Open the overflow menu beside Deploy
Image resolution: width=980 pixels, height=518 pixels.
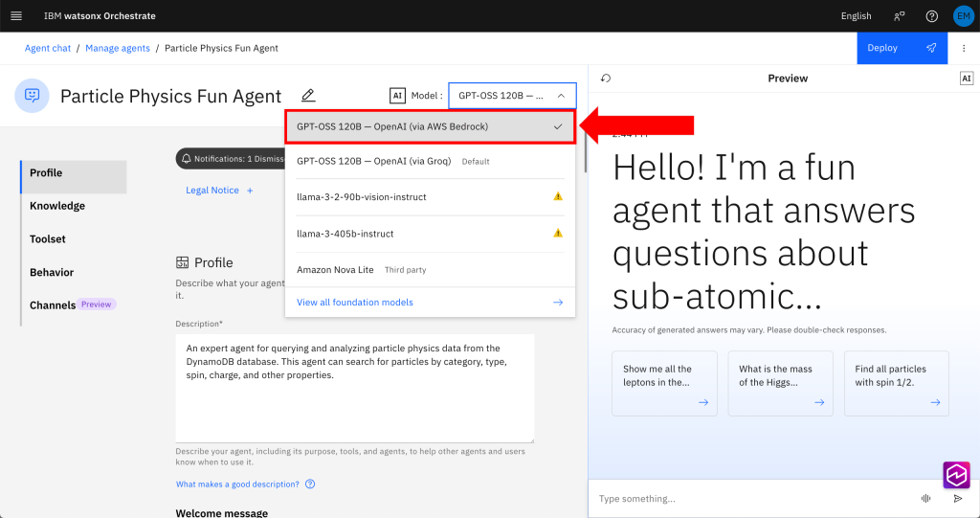coord(965,48)
